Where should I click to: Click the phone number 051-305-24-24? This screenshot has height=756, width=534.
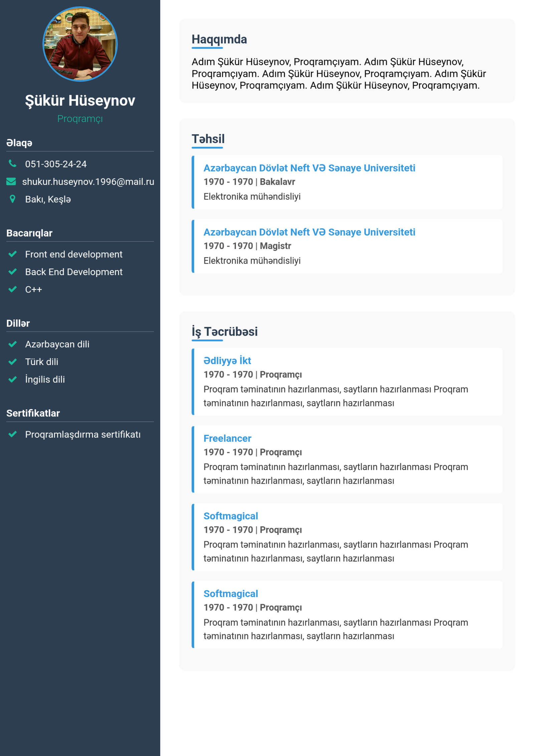pyautogui.click(x=56, y=164)
